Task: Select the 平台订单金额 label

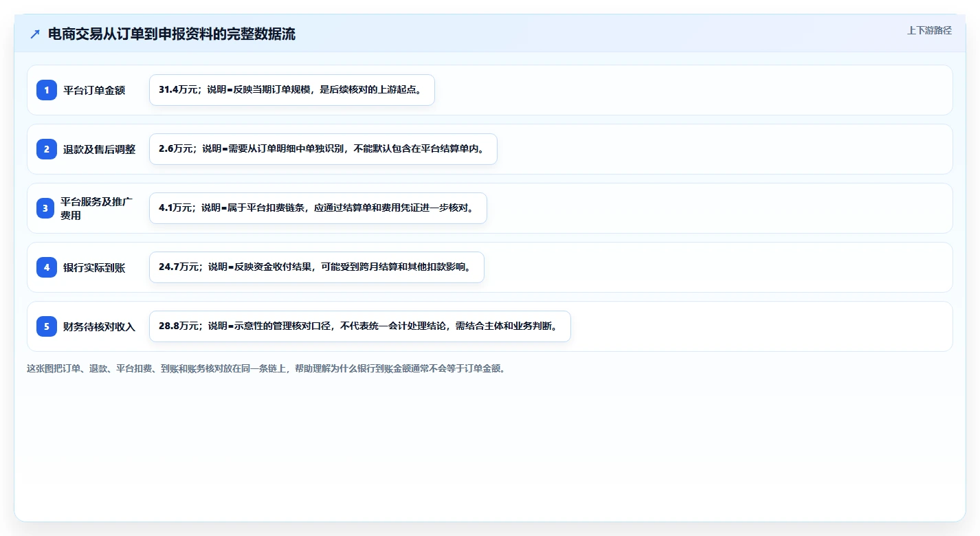Action: coord(94,90)
